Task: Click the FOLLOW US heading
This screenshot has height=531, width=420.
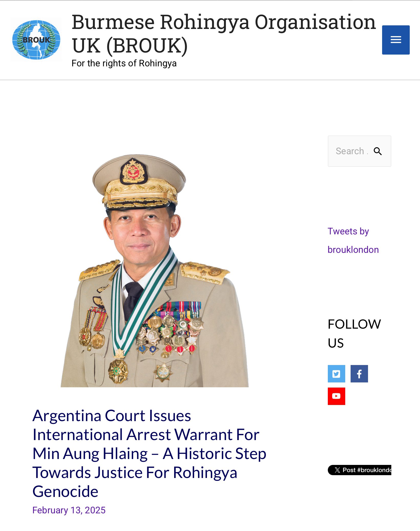Action: coord(354,334)
